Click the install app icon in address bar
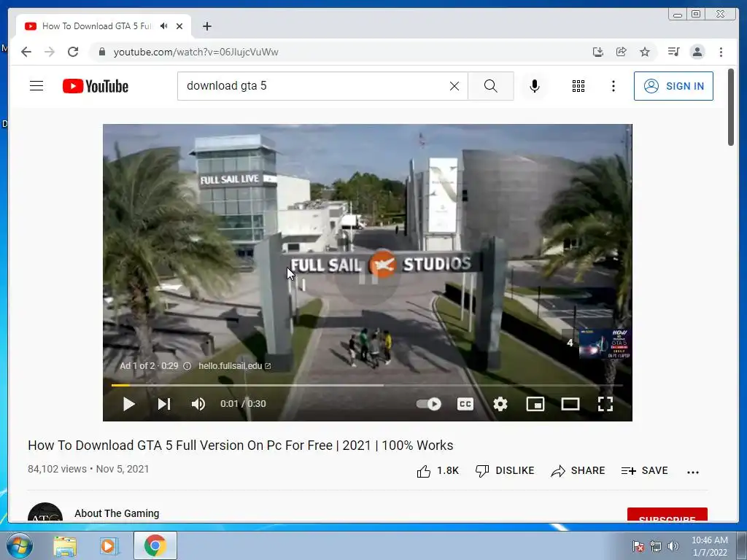 [x=598, y=52]
